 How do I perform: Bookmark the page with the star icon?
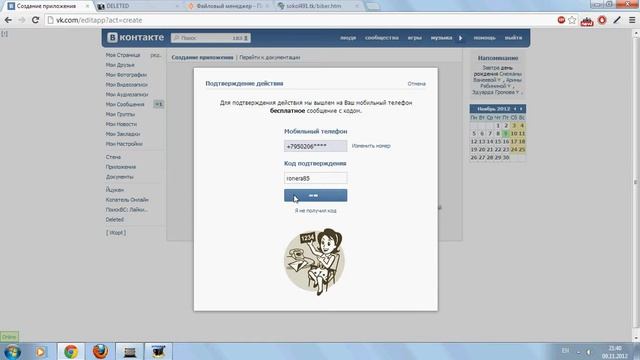[x=572, y=20]
